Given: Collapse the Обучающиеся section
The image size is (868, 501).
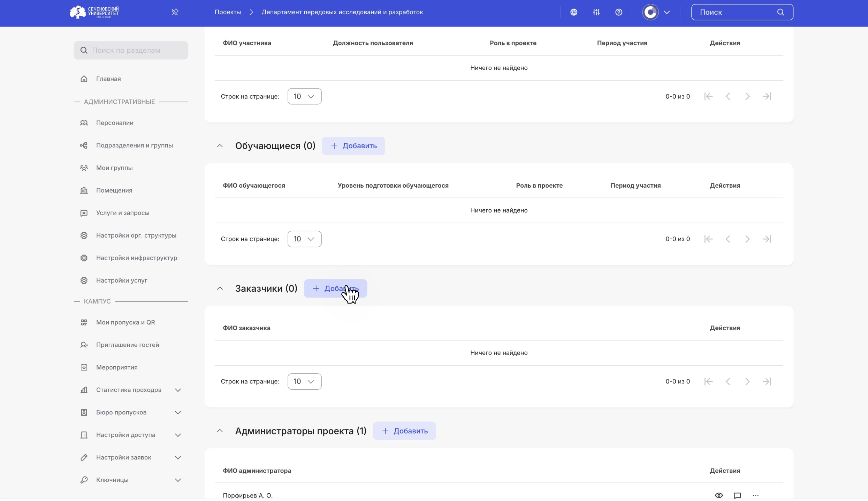Looking at the screenshot, I should pyautogui.click(x=220, y=146).
